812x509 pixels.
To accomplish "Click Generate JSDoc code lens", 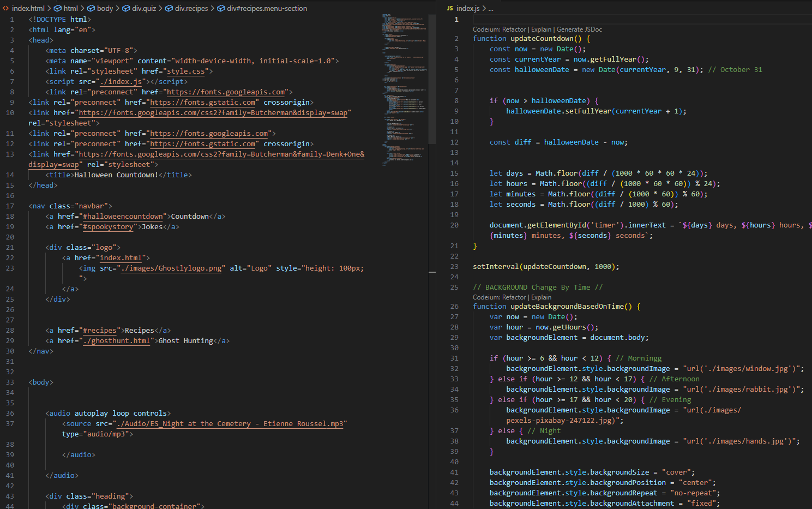I will (579, 29).
